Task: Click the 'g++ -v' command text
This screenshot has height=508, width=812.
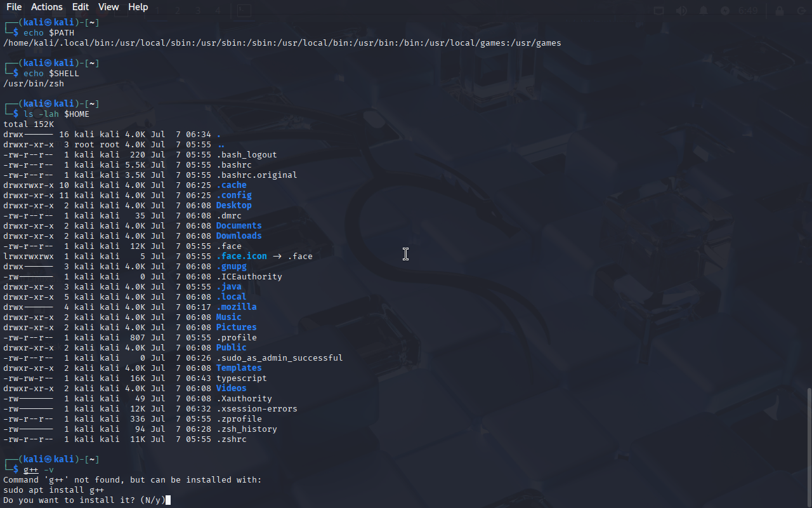Action: coord(39,470)
